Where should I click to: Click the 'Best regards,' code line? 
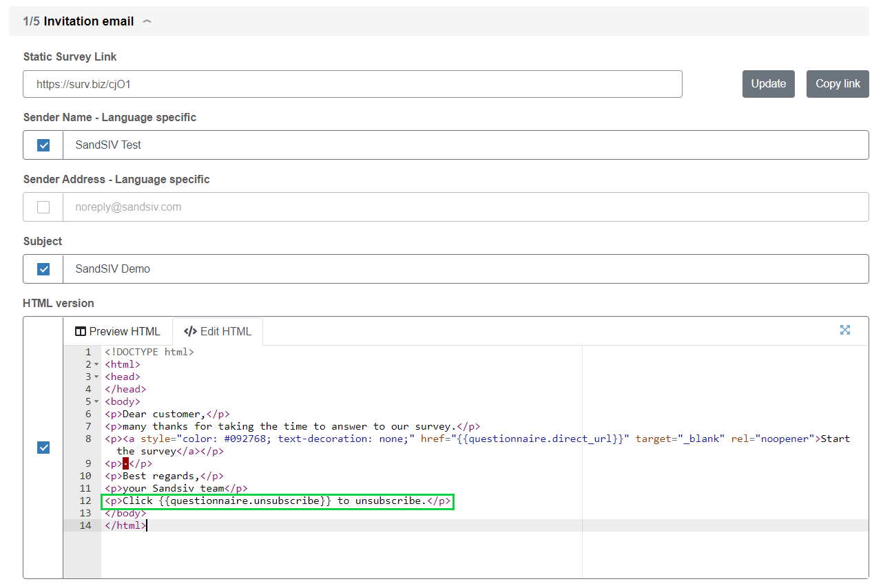tap(164, 476)
